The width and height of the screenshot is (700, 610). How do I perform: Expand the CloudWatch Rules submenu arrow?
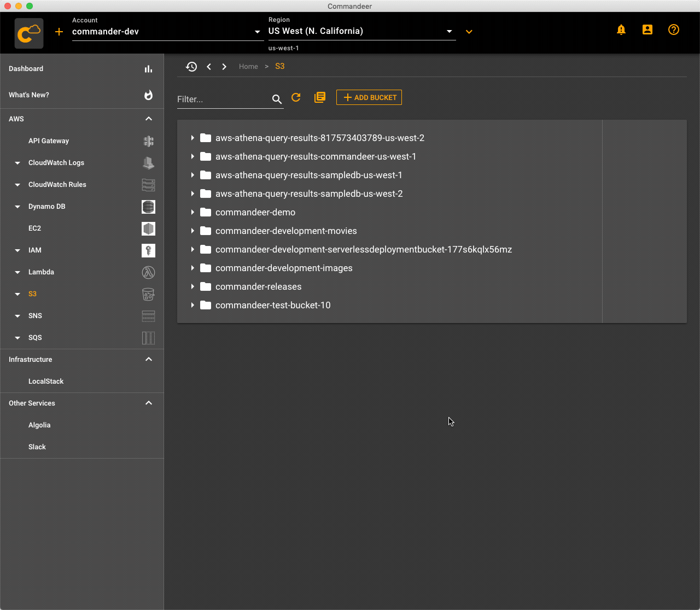coord(17,185)
